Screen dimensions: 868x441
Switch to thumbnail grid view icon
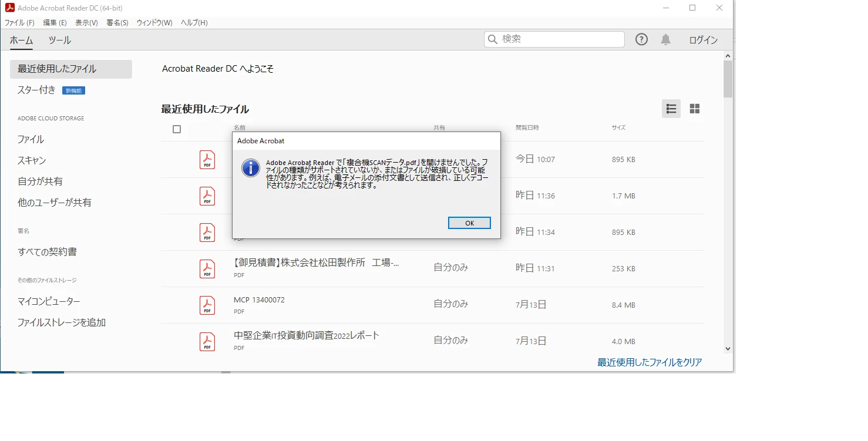click(x=695, y=109)
